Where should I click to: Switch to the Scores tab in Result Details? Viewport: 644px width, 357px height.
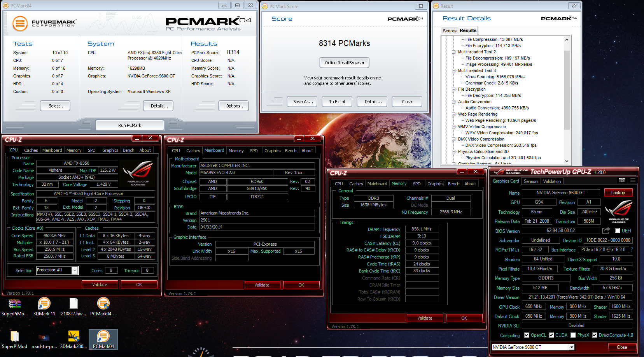tap(450, 31)
